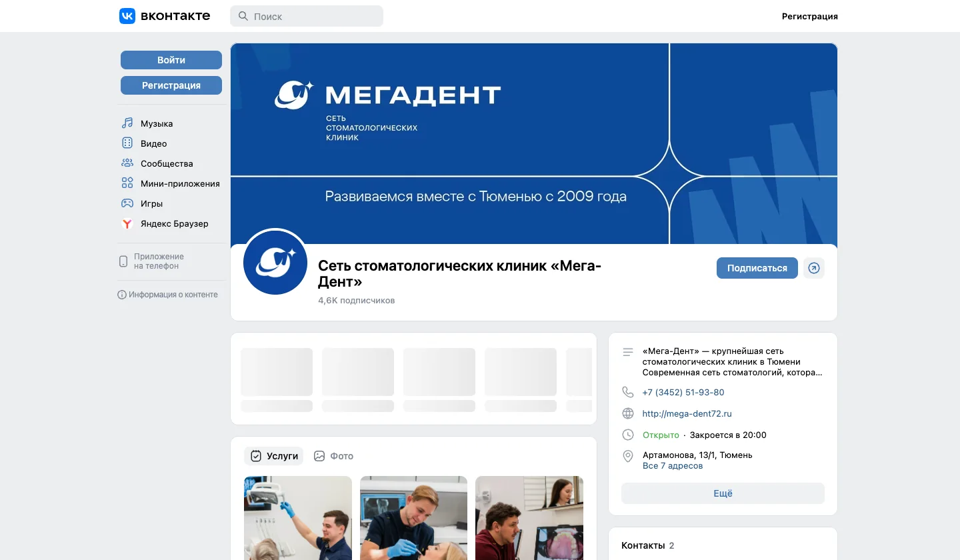Click the VK logo icon
Screen dimensions: 960x560
(127, 16)
